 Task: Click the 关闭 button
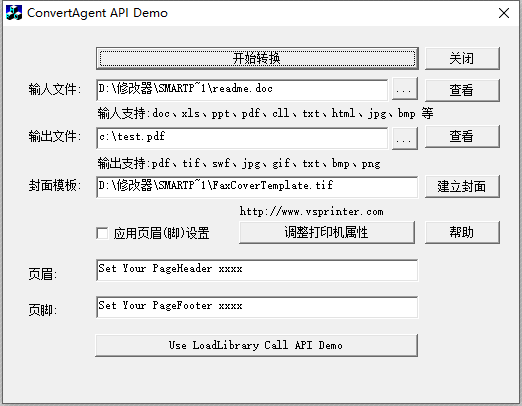point(462,58)
